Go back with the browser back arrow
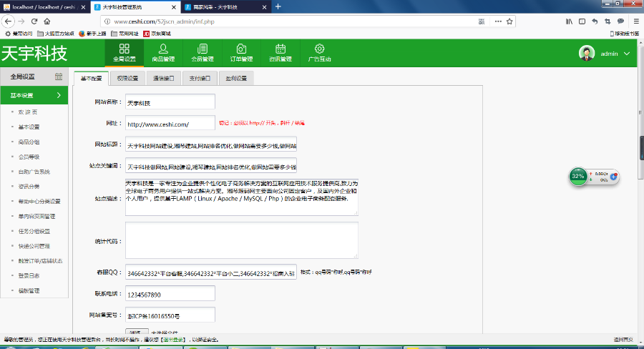644x349 pixels. coord(8,21)
